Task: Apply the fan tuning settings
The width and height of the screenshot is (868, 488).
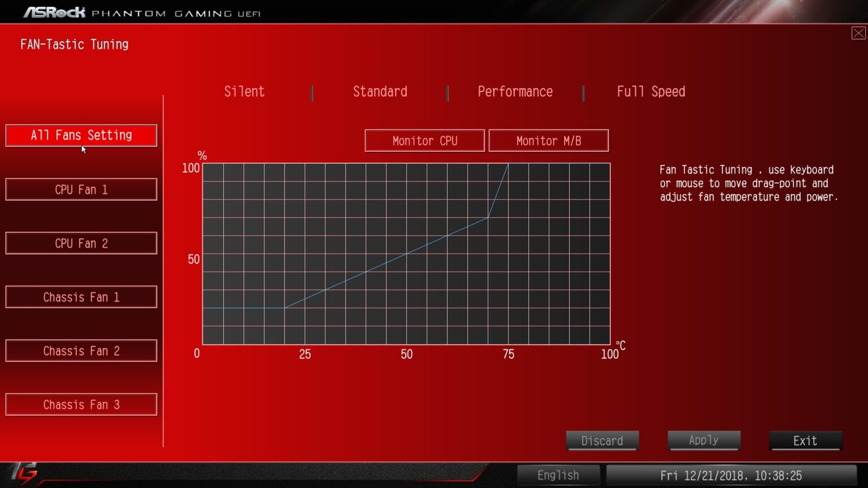Action: 704,441
